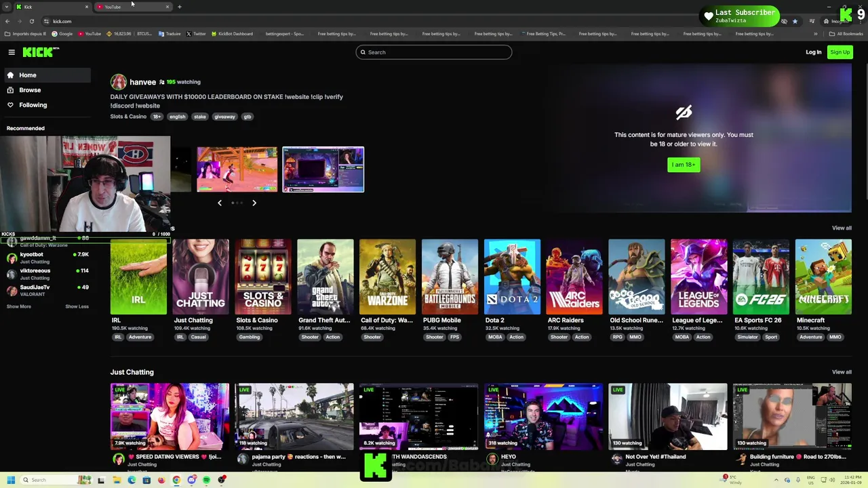This screenshot has height=488, width=868.
Task: Open the KickBot Dashboard bookmark
Action: coord(231,34)
